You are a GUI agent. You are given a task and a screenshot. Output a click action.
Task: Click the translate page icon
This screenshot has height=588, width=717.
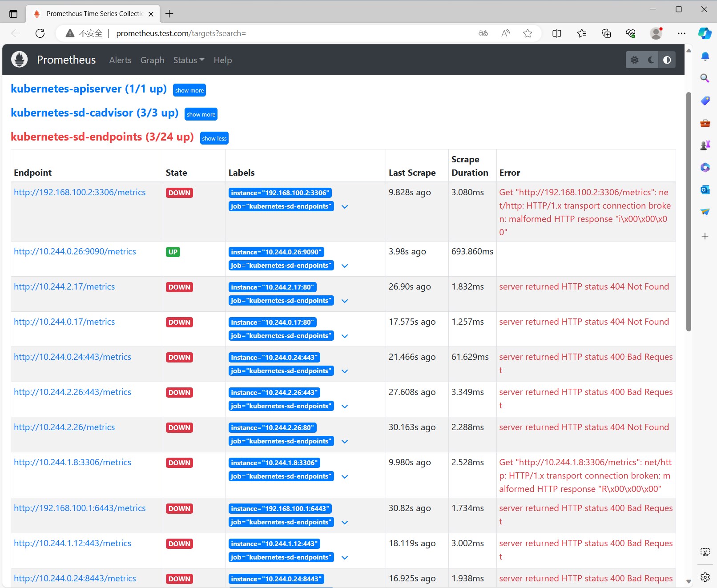coord(483,33)
